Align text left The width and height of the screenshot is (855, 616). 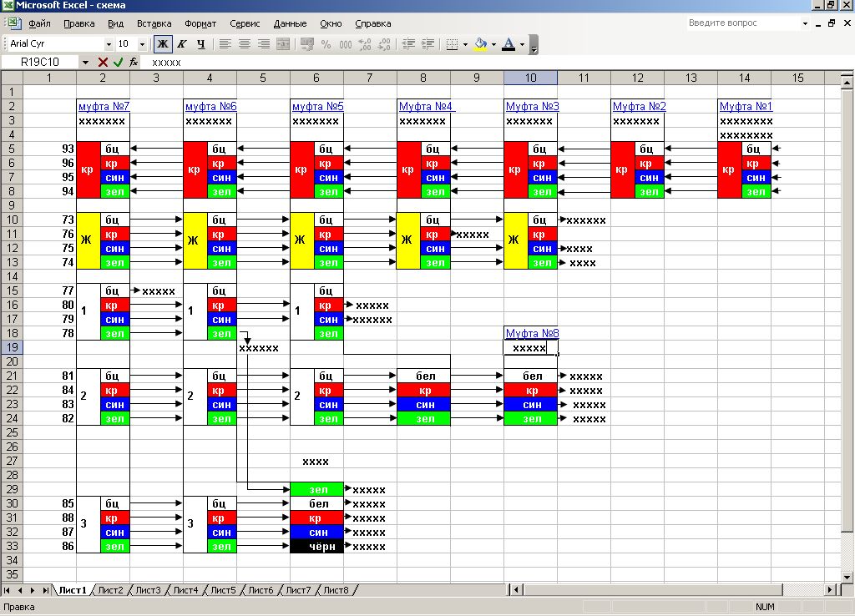click(225, 44)
